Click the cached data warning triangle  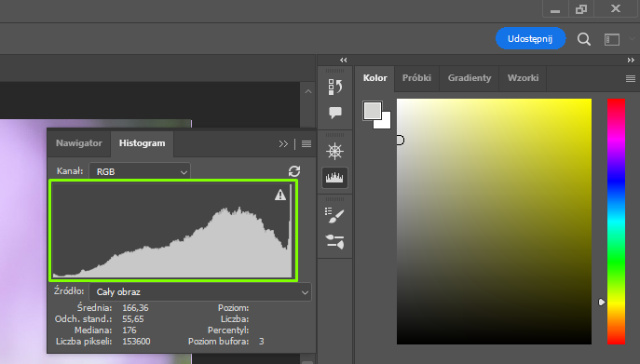pos(280,195)
